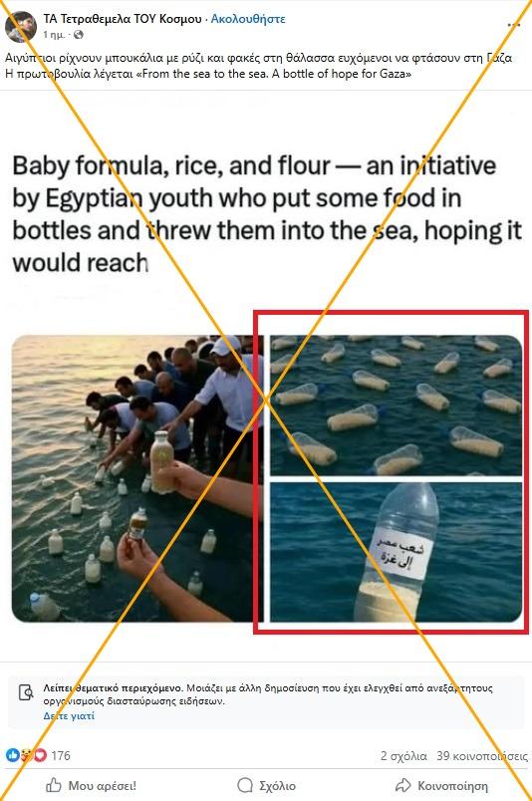The height and width of the screenshot is (801, 532).
Task: Click the 1 ημ. post timestamp
Action: pos(54,35)
